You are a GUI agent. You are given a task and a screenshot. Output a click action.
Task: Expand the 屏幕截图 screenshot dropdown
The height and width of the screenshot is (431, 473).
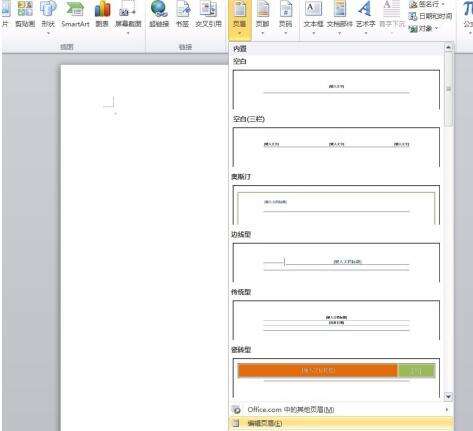tap(128, 33)
